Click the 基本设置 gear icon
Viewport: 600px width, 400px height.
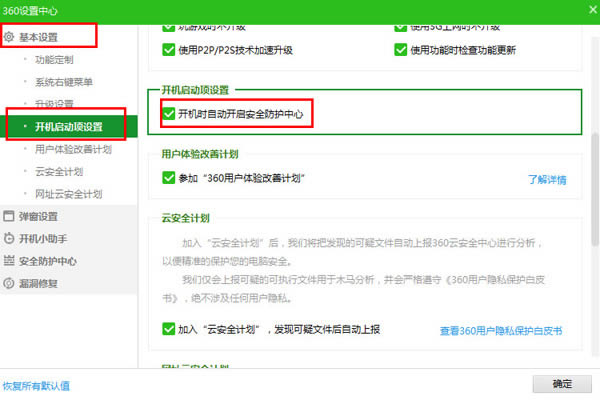(10, 38)
